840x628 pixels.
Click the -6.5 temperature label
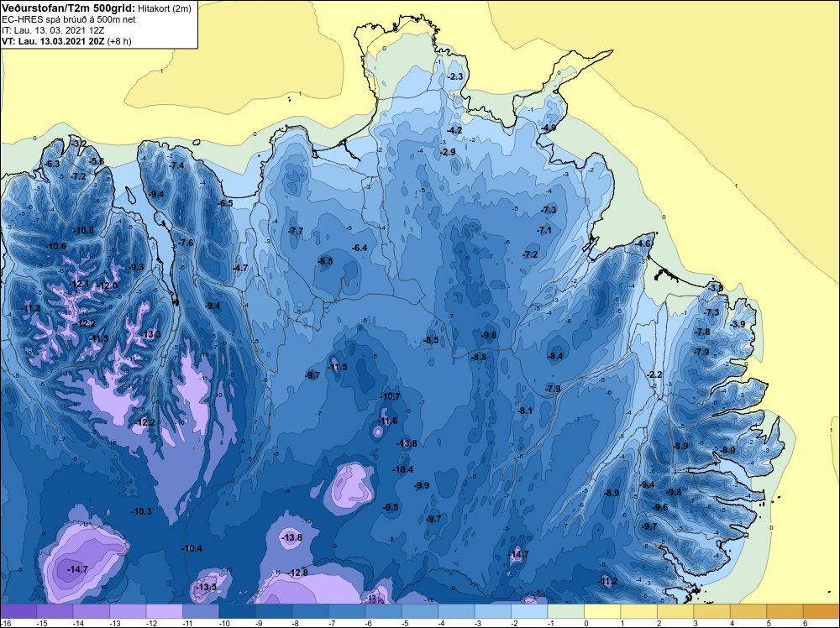click(x=225, y=203)
